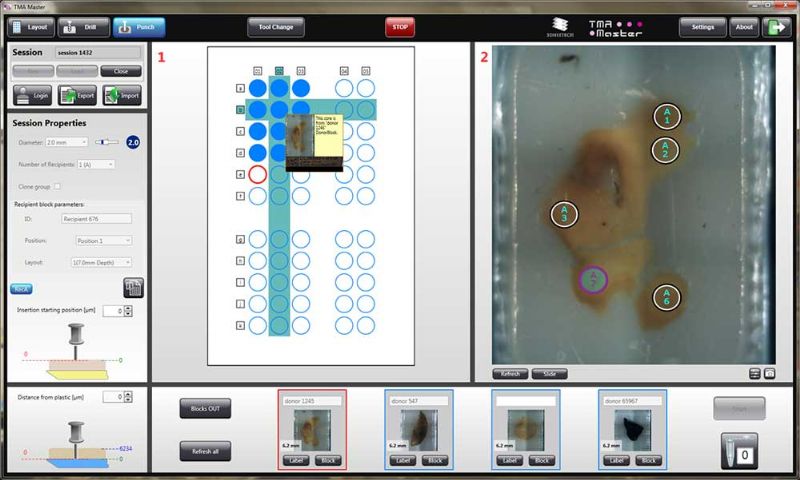The width and height of the screenshot is (800, 480).
Task: Click the Tool Change button
Action: point(276,27)
